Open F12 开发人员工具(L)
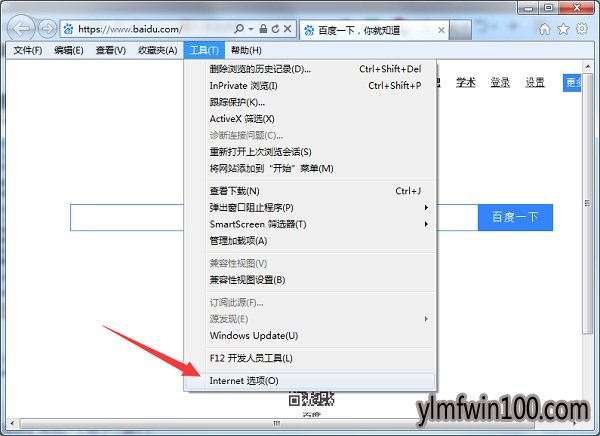The height and width of the screenshot is (436, 600). coord(310,358)
